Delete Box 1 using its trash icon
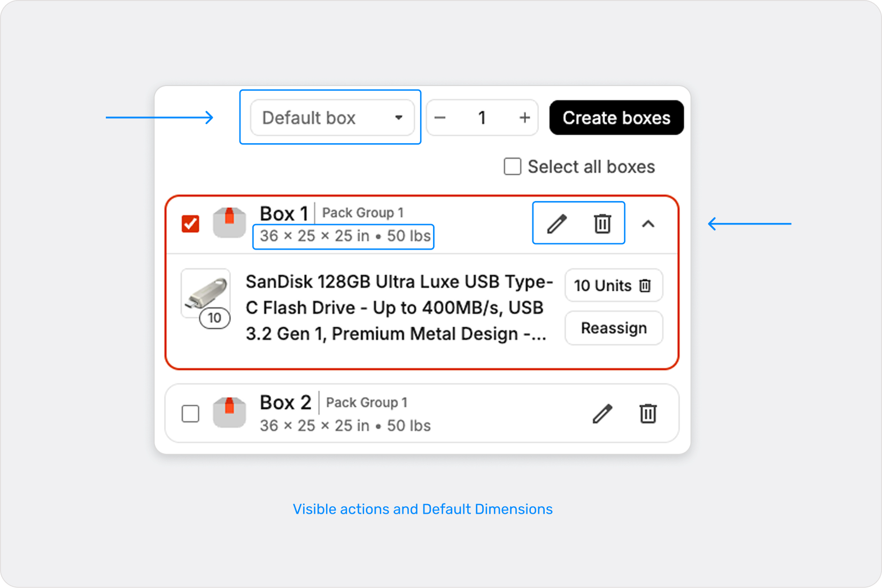This screenshot has height=588, width=882. (602, 223)
